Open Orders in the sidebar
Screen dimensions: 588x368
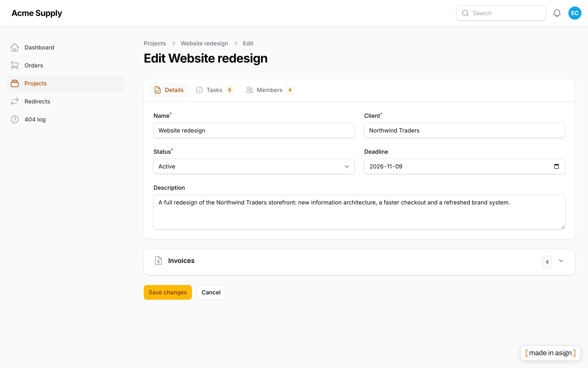[65, 65]
